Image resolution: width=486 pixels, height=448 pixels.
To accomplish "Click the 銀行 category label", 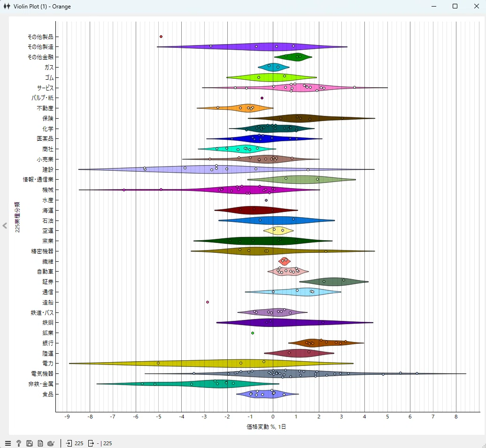I will click(x=48, y=343).
